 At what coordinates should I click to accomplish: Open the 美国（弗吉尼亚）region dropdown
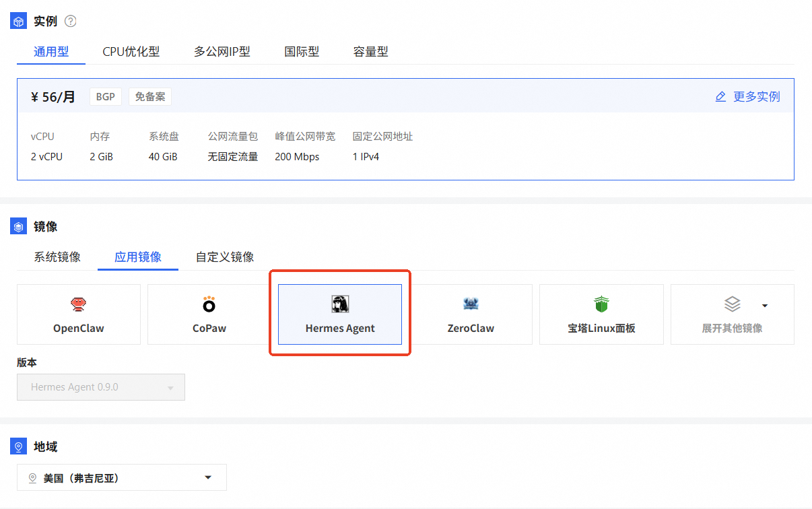point(122,478)
